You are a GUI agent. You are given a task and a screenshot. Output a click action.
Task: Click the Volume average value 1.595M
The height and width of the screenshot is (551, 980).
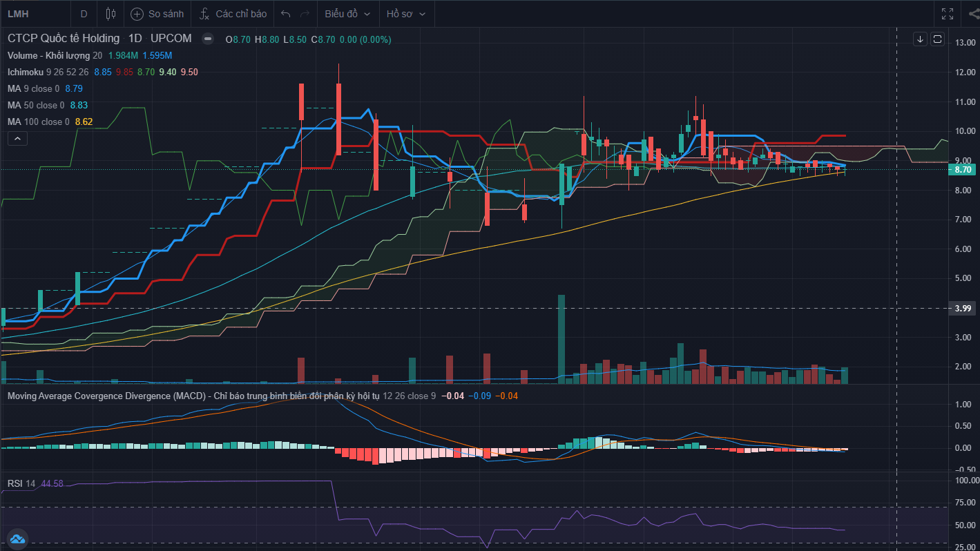pos(157,55)
